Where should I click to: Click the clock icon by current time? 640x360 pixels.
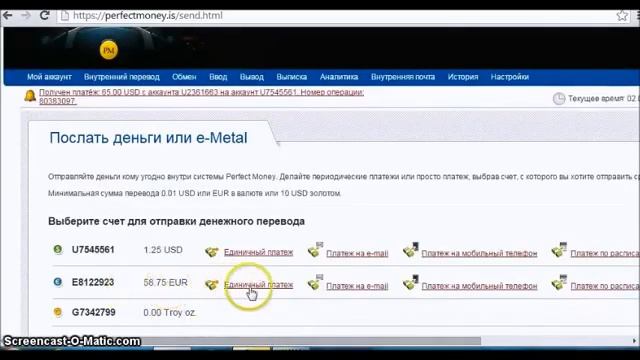[x=558, y=98]
